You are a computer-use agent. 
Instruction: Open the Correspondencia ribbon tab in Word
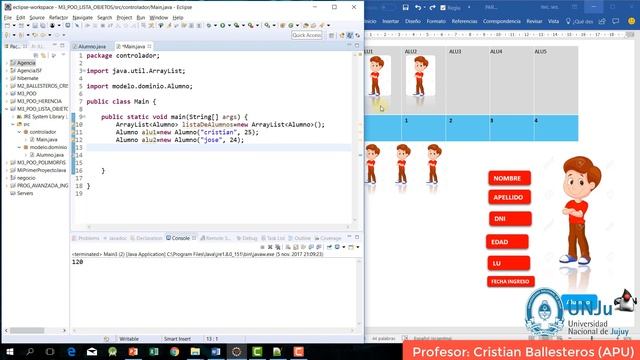tap(502, 21)
